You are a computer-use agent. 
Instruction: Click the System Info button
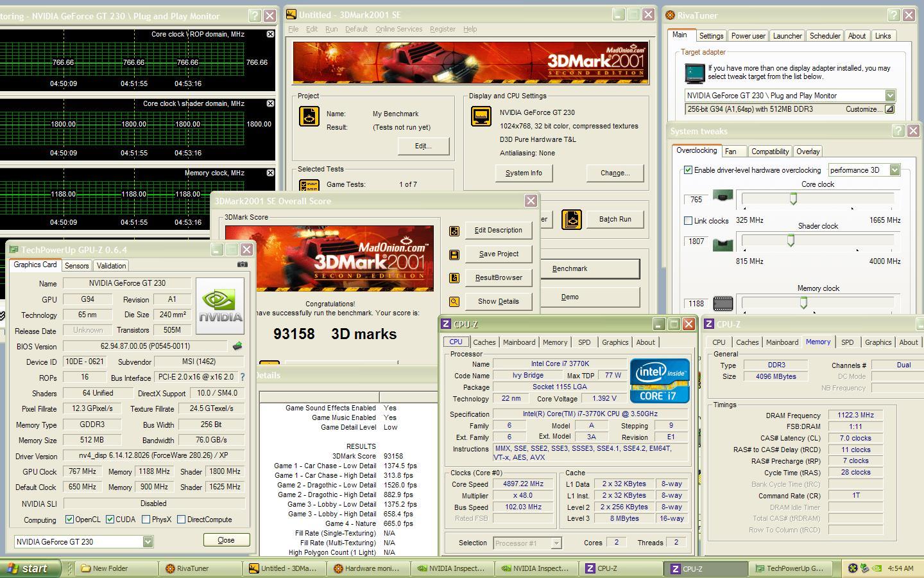pos(524,173)
